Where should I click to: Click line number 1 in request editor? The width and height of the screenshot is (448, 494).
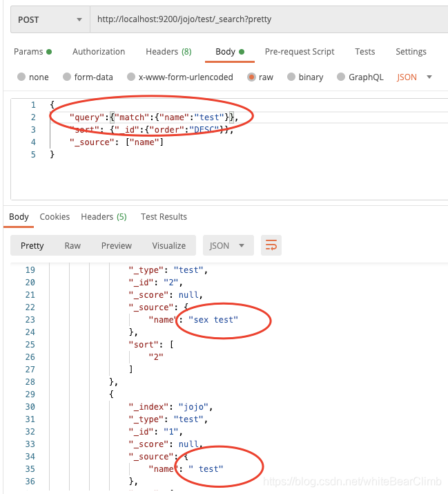33,104
